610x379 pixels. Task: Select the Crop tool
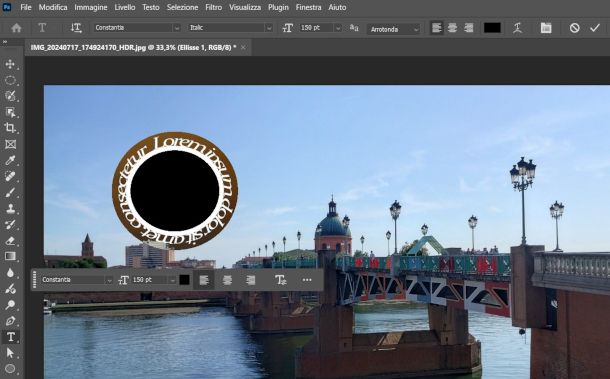click(x=10, y=128)
